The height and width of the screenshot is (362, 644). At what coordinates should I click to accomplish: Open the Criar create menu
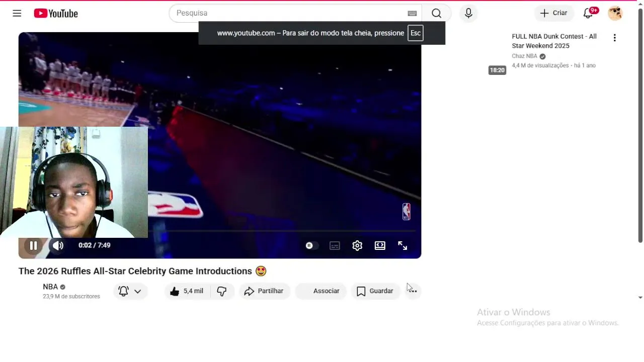click(x=553, y=13)
